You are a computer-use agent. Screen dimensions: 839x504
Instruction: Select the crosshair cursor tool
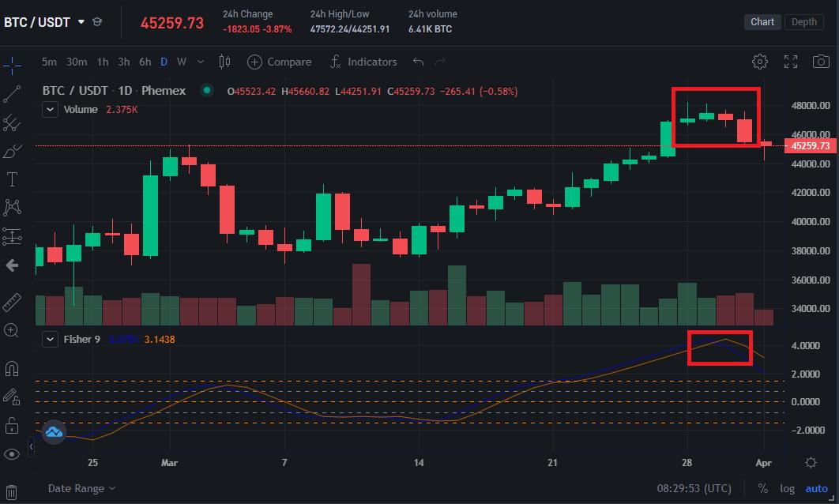point(13,66)
